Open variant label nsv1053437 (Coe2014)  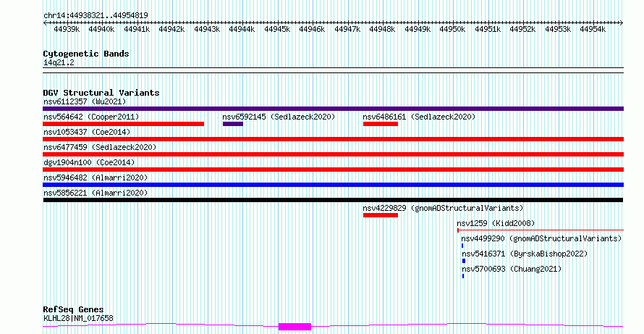[87, 132]
